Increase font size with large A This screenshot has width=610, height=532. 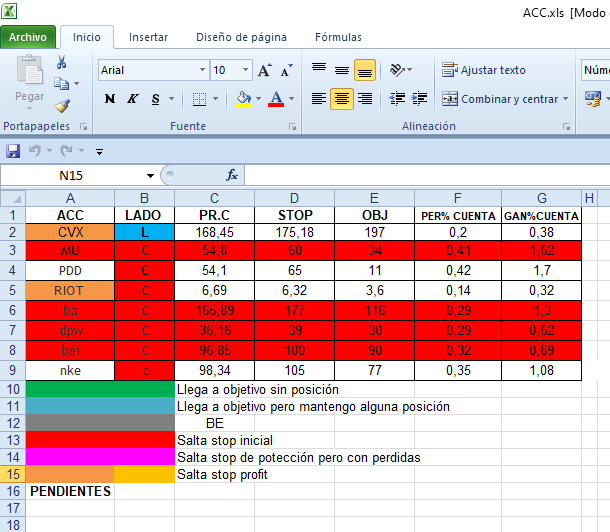click(x=265, y=70)
